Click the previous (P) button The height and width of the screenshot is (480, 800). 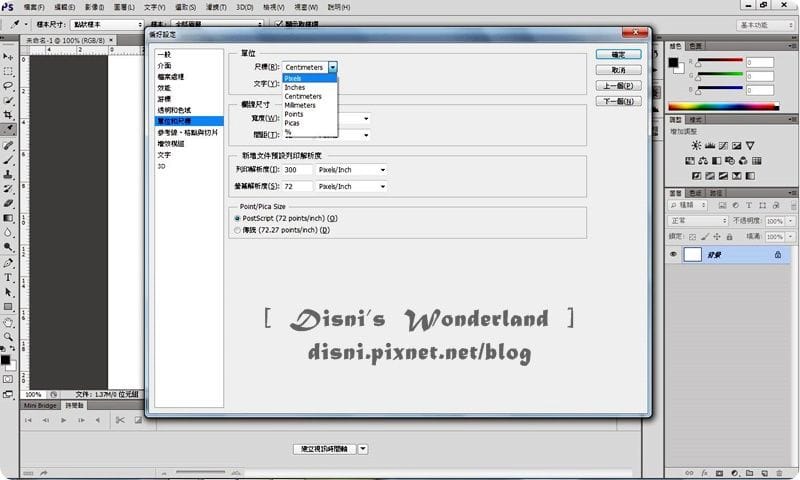tap(618, 86)
